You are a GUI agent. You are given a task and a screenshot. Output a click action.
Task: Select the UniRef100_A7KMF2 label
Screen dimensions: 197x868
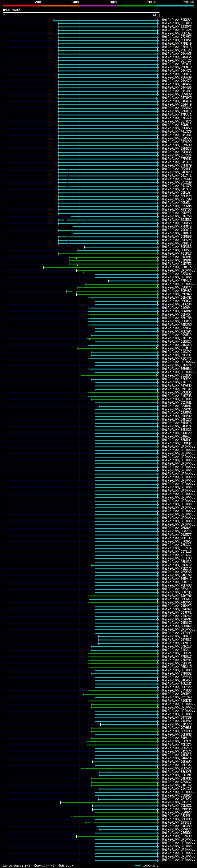coord(177,226)
